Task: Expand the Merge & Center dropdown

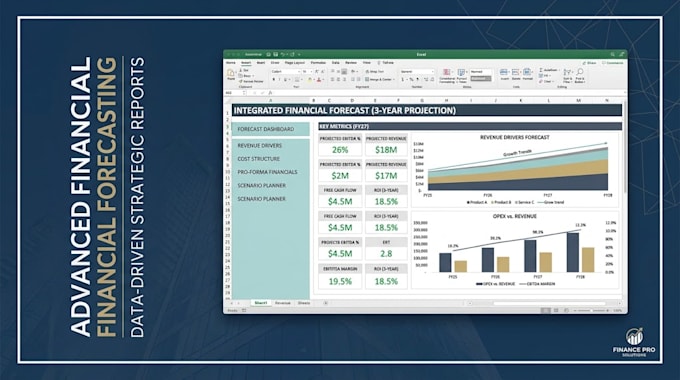Action: pos(394,79)
